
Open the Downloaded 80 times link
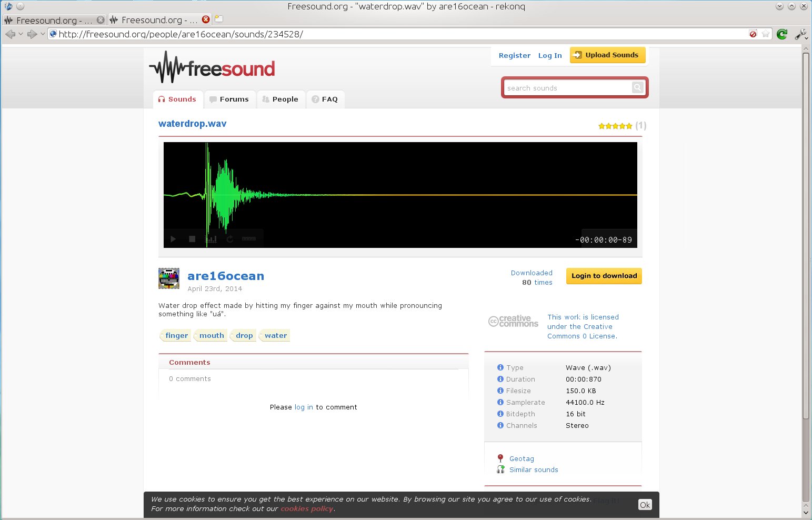point(532,277)
